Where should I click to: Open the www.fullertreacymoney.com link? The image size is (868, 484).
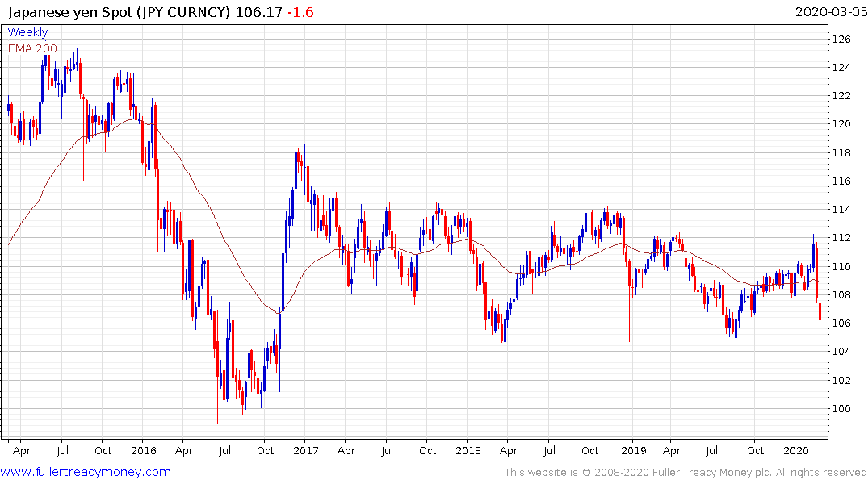point(86,472)
